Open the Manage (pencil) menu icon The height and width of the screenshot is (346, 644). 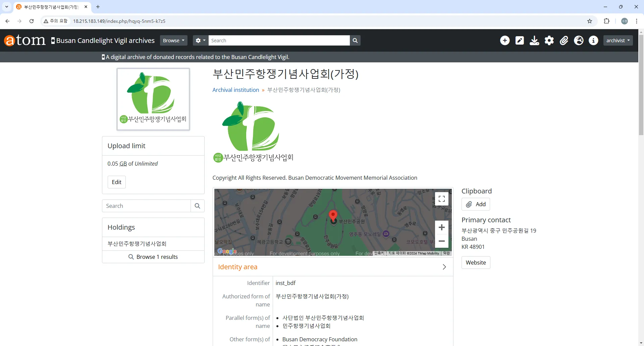(x=520, y=41)
